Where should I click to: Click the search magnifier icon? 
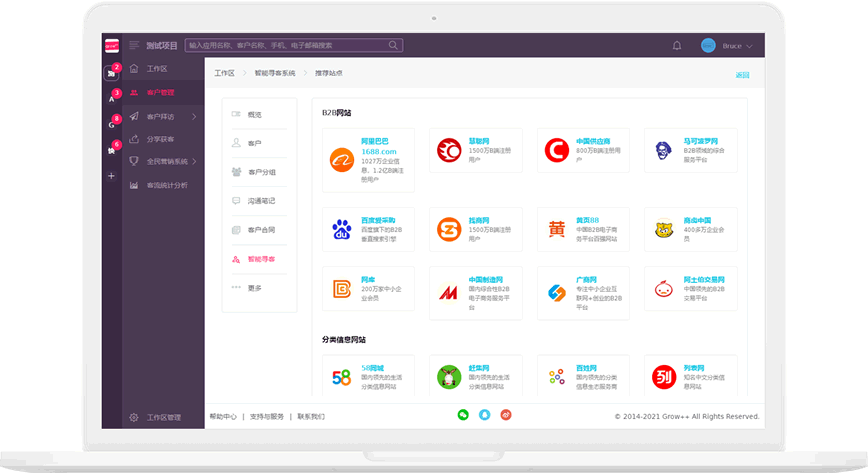tap(394, 45)
